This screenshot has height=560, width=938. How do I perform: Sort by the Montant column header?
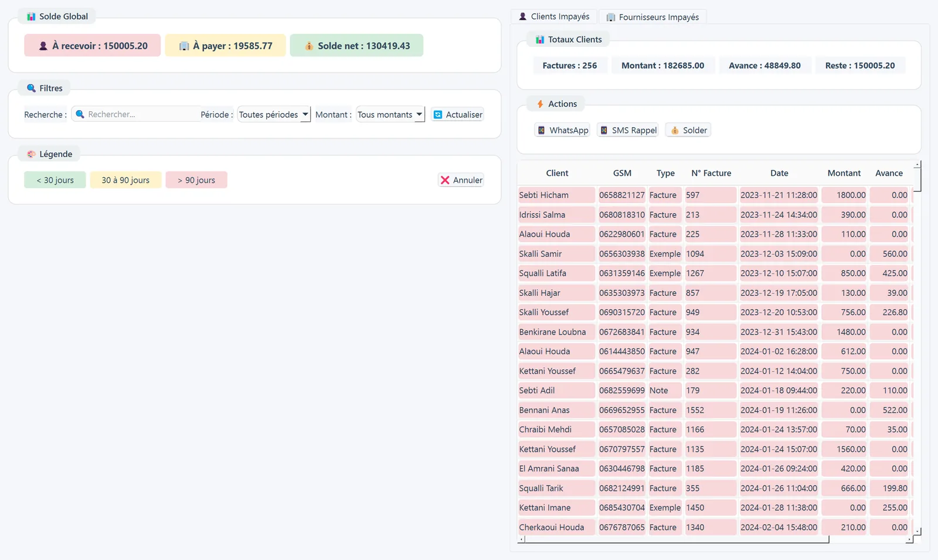[x=844, y=173]
